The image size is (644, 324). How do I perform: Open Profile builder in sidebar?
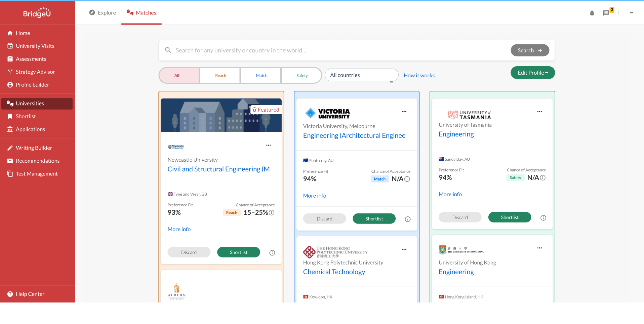[x=37, y=85]
